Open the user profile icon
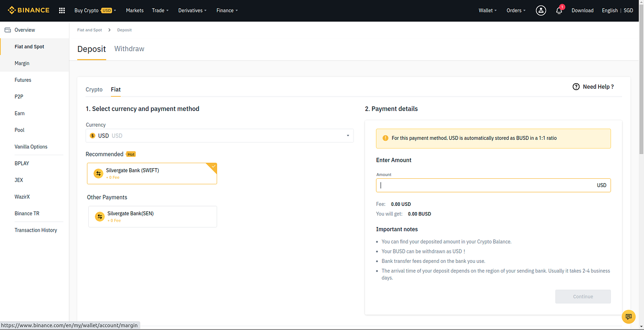The width and height of the screenshot is (644, 330). (x=541, y=10)
